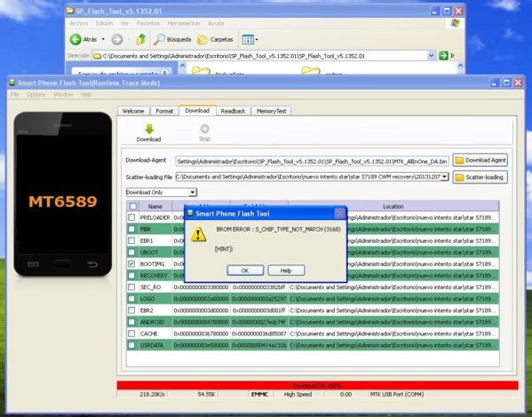
Task: Click the red Download DA 100% progress bar
Action: coord(317,385)
